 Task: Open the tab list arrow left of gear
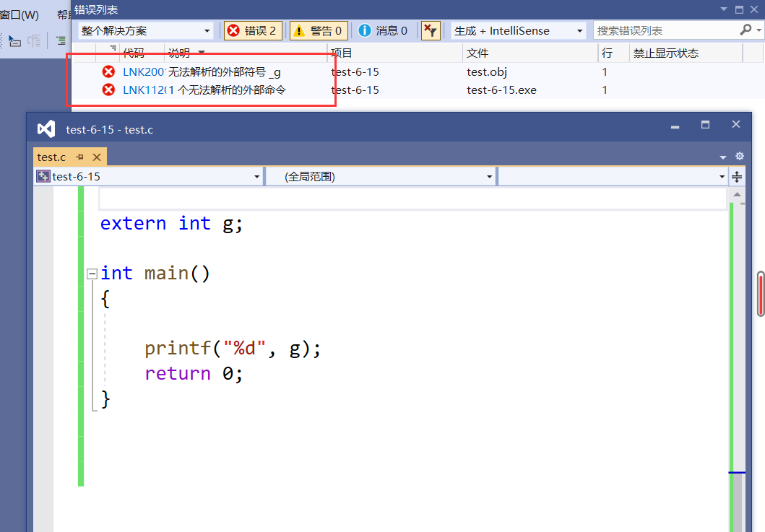coord(723,157)
